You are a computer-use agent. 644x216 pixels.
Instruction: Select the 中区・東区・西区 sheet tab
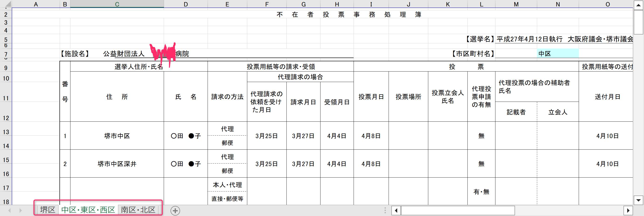[88, 210]
